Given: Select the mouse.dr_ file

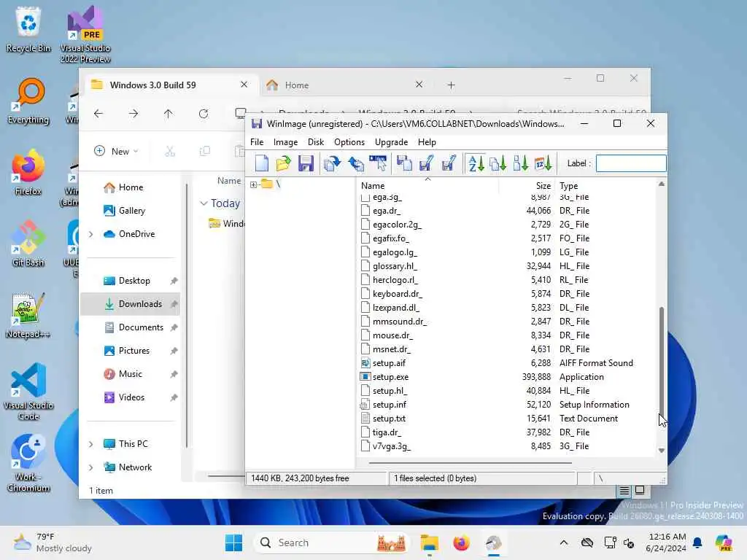Looking at the screenshot, I should click(392, 335).
